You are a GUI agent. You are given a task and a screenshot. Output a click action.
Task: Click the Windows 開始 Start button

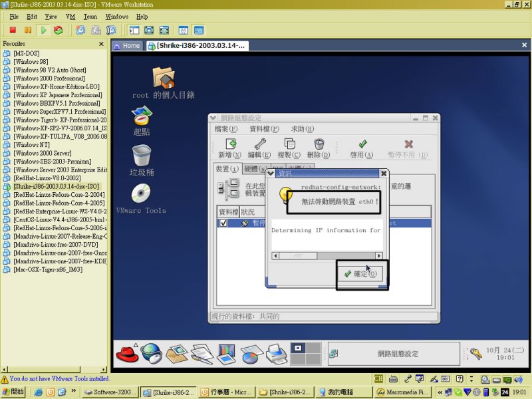tap(13, 392)
